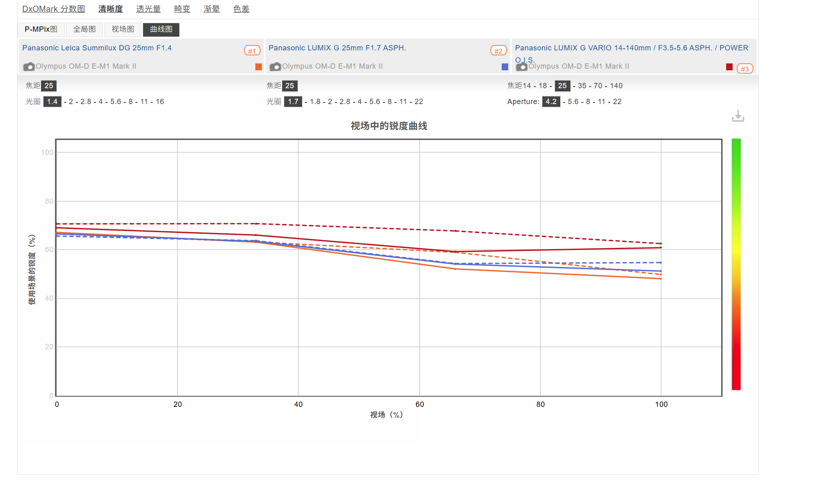Click the 25 focal length for Summilux lens

point(49,86)
